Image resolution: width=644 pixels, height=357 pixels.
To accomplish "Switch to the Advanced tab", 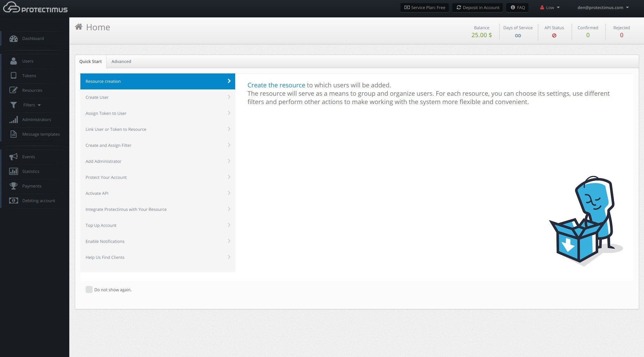I will pyautogui.click(x=121, y=62).
